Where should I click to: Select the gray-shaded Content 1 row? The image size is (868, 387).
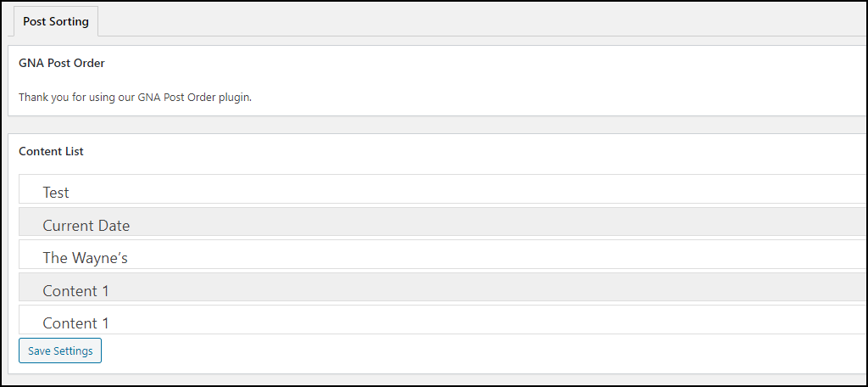[442, 287]
